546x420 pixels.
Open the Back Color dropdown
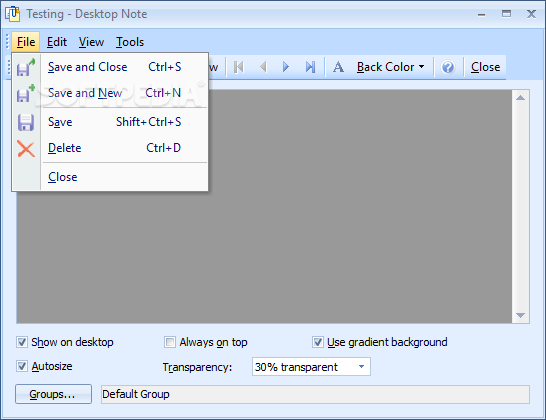coord(391,67)
